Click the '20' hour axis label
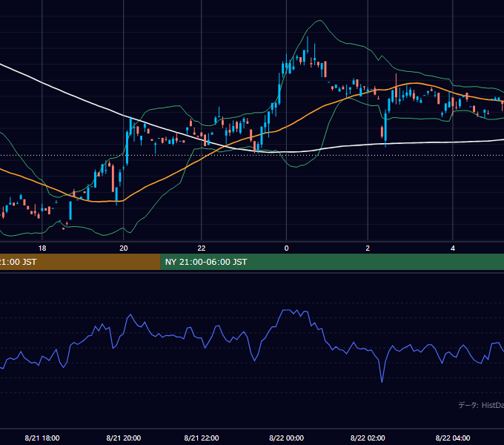The height and width of the screenshot is (445, 504). tap(124, 248)
